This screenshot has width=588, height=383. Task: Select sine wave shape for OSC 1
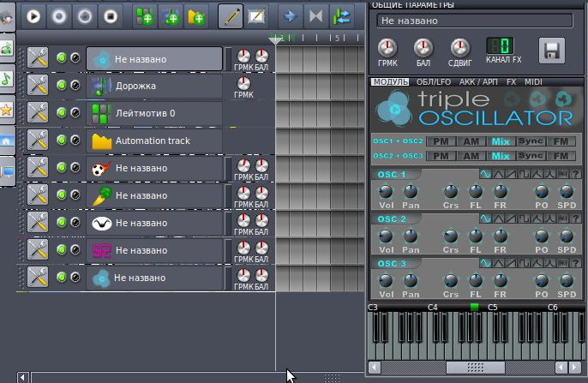click(485, 174)
